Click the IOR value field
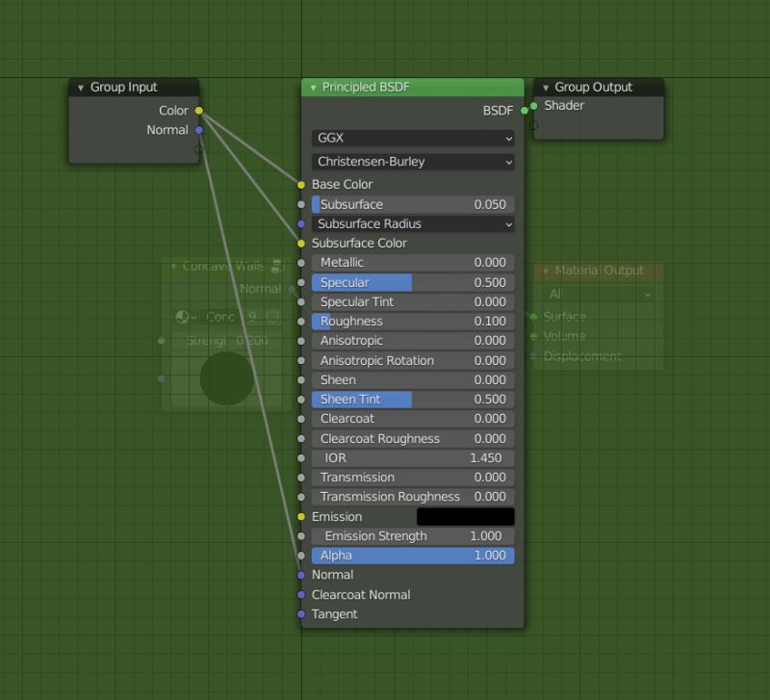Viewport: 770px width, 700px height. (x=414, y=457)
